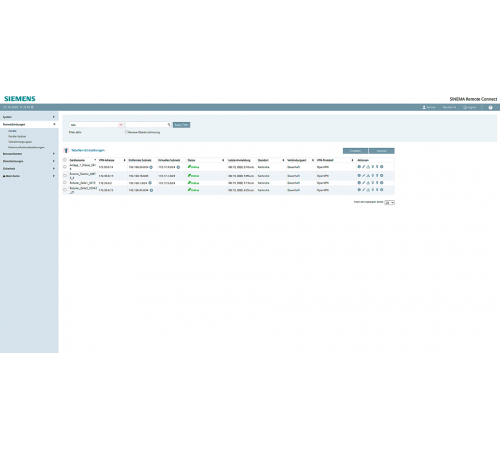The image size is (500, 450).
Task: Open the Tabellen-Einstellungen link
Action: 88,150
